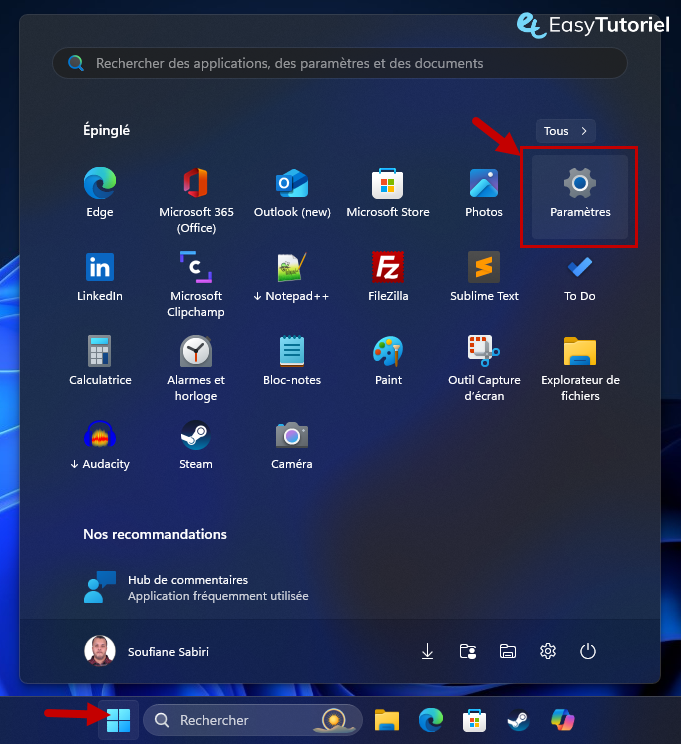Open Outil Capture d'écran snipping tool
This screenshot has width=681, height=744.
point(484,360)
